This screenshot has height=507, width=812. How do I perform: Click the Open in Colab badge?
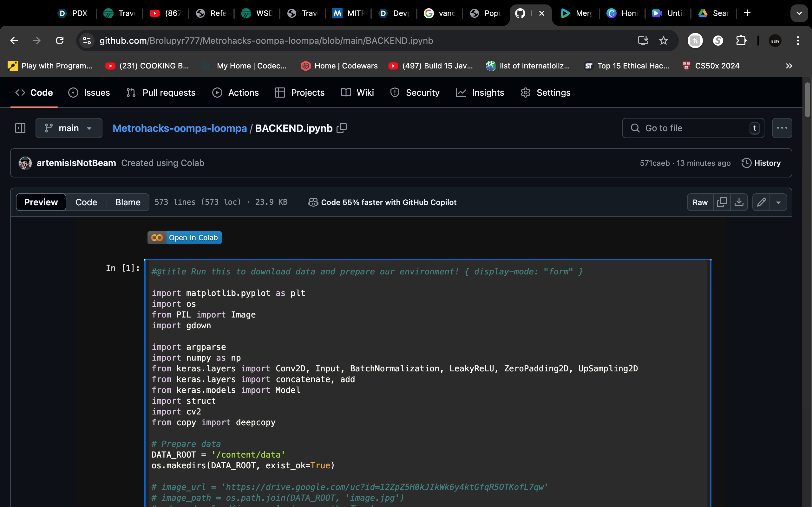point(185,238)
